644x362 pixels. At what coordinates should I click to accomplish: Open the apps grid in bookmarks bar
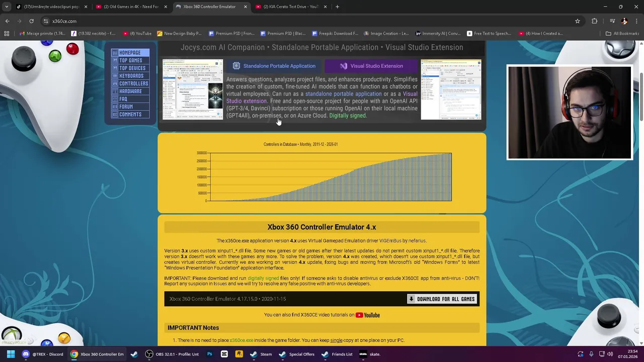click(7, 34)
